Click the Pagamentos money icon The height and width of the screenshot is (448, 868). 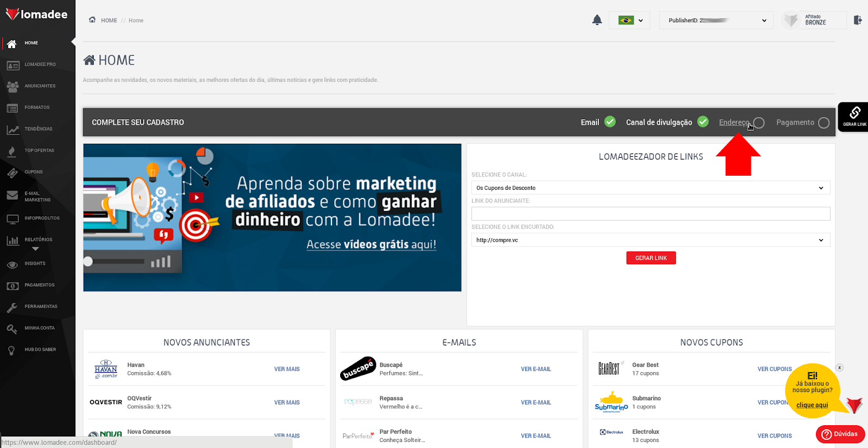[12, 286]
